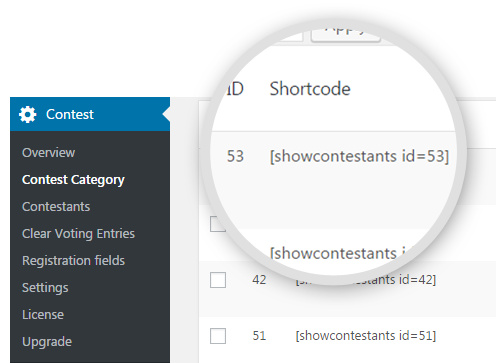The height and width of the screenshot is (363, 496).
Task: Open the Overview submenu item
Action: (x=49, y=153)
